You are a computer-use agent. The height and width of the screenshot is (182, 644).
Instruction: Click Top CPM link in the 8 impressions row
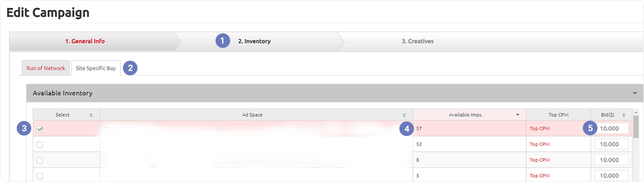540,160
